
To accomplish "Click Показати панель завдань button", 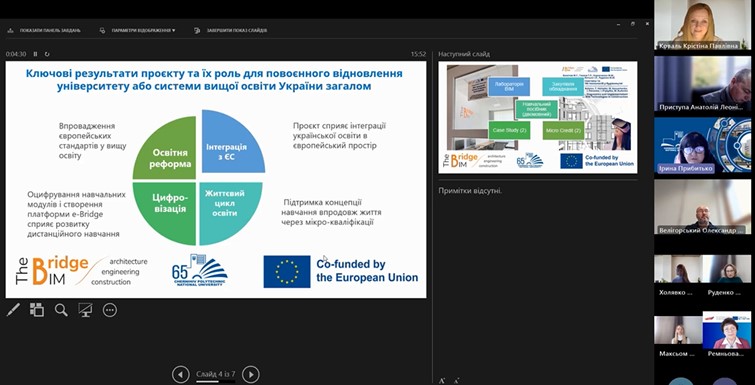I will (44, 30).
